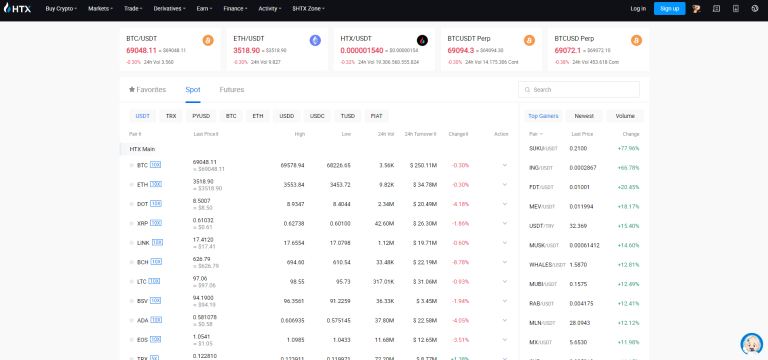Open the Activity menu
The width and height of the screenshot is (768, 360).
(x=270, y=8)
